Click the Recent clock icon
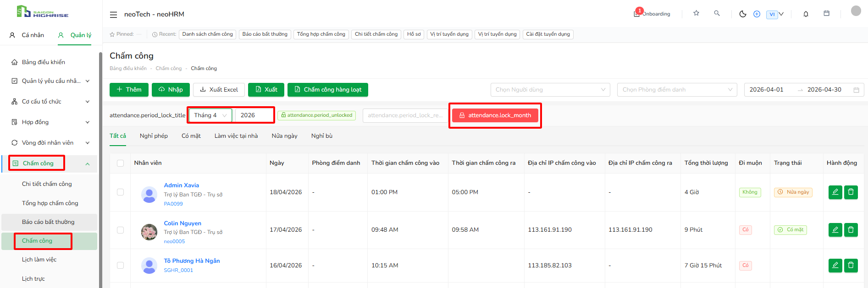The image size is (868, 288). click(x=155, y=34)
